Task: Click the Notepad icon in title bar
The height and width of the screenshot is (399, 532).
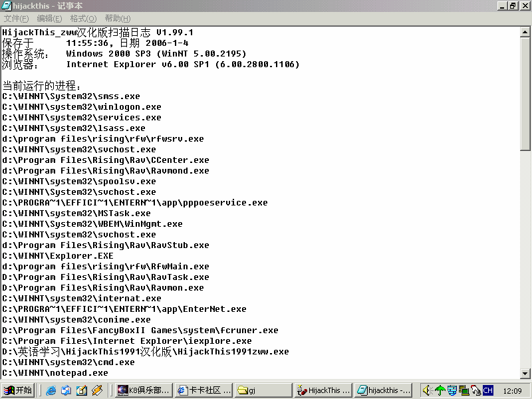Action: tap(7, 6)
